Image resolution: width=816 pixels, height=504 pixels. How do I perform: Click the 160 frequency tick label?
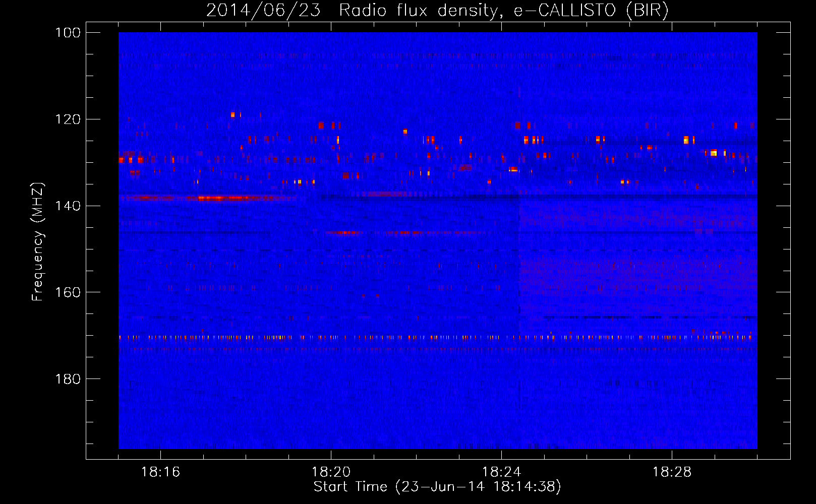(68, 292)
